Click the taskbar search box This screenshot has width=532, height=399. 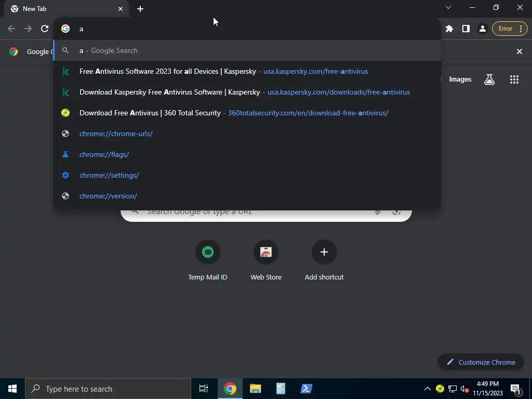point(108,389)
